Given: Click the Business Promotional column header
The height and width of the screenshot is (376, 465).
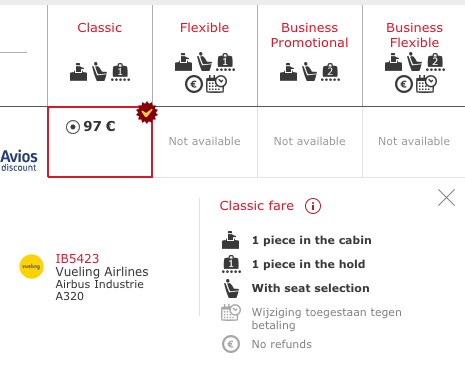Looking at the screenshot, I should pos(309,35).
